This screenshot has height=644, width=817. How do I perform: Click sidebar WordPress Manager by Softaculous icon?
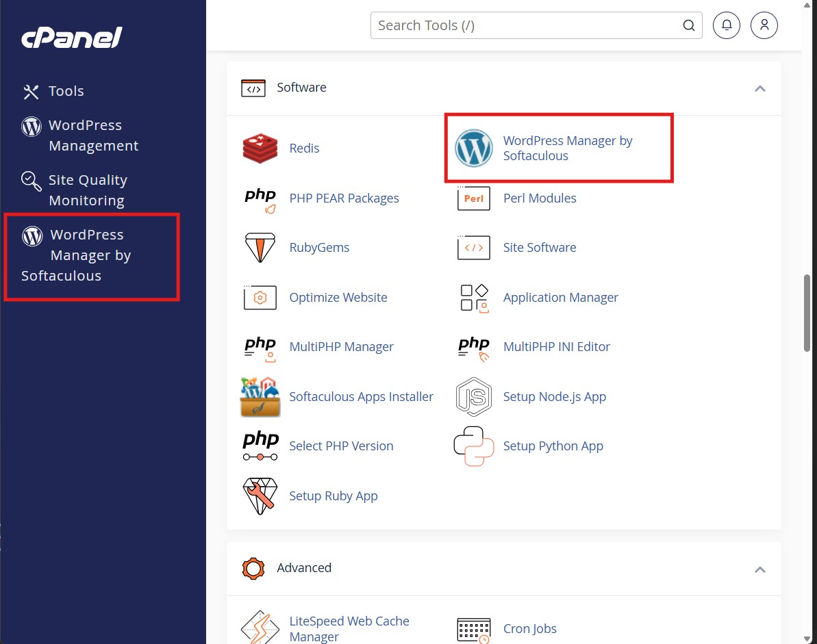pos(32,236)
